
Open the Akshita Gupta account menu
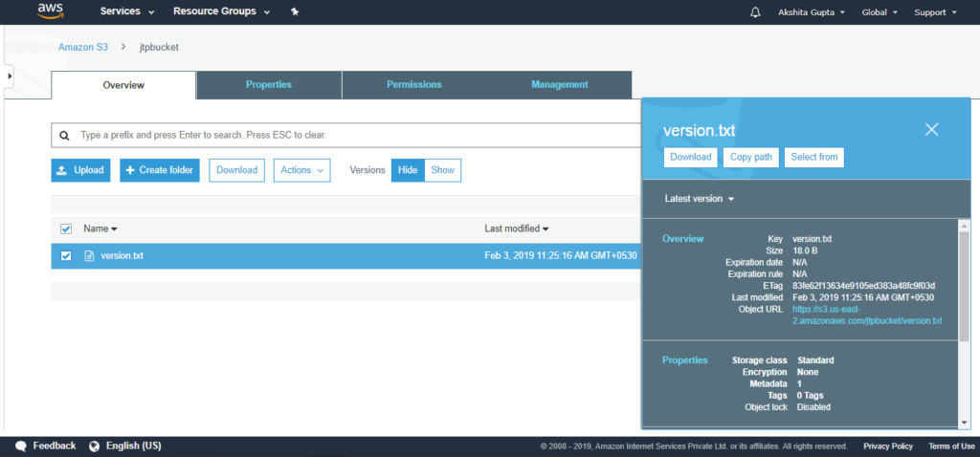pyautogui.click(x=812, y=12)
